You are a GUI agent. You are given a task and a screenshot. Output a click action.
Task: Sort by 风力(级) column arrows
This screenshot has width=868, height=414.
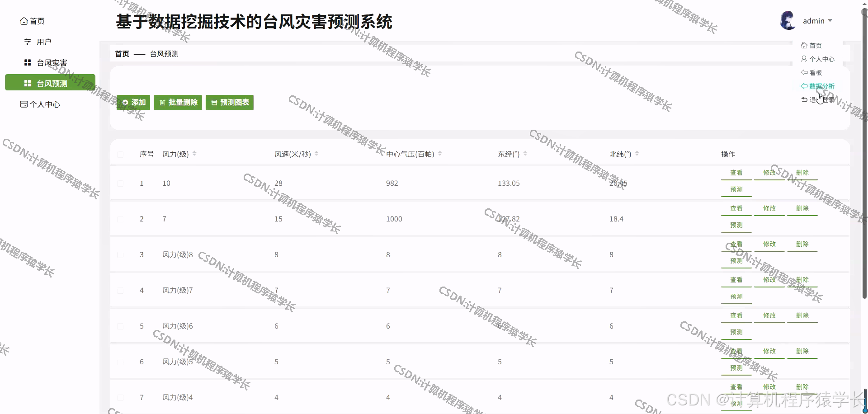194,154
